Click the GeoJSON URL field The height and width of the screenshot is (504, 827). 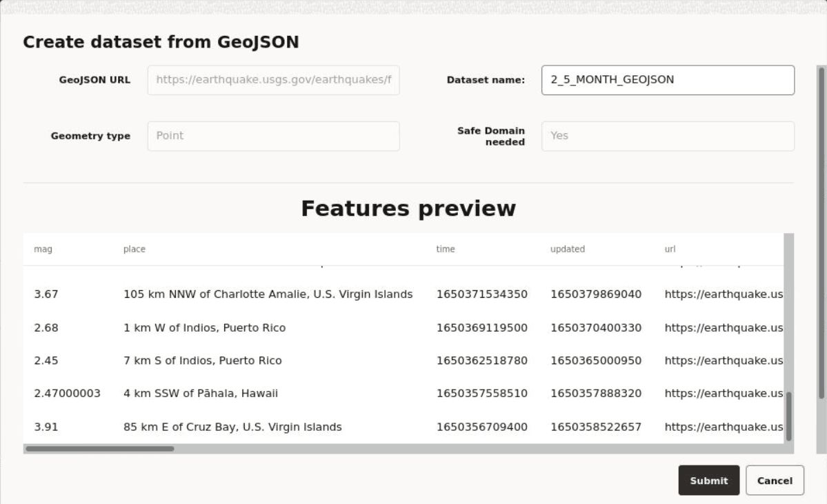pyautogui.click(x=273, y=80)
